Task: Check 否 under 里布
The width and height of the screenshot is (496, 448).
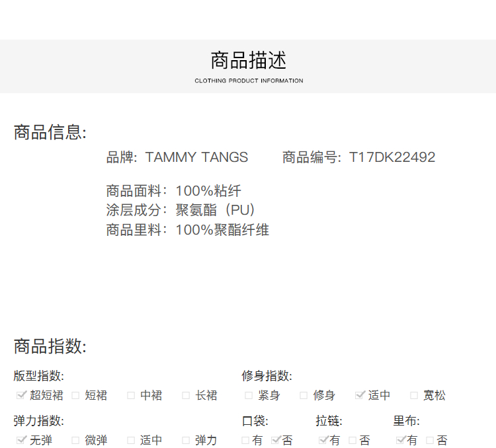Action: [x=430, y=440]
